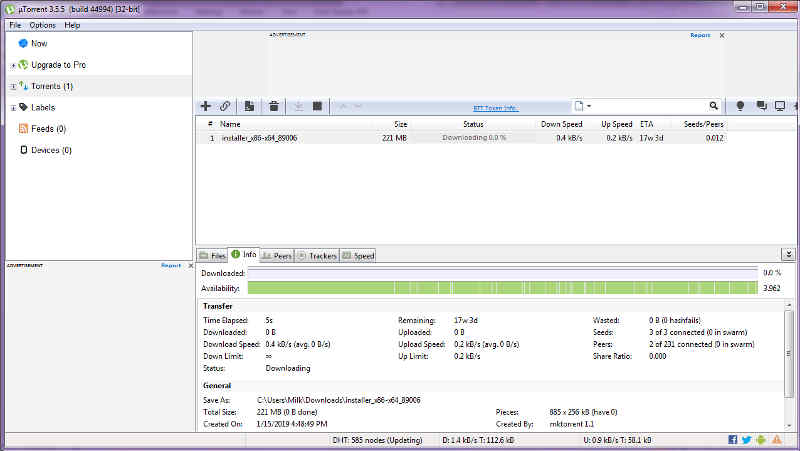
Task: Switch to the Speed tab
Action: pyautogui.click(x=358, y=256)
